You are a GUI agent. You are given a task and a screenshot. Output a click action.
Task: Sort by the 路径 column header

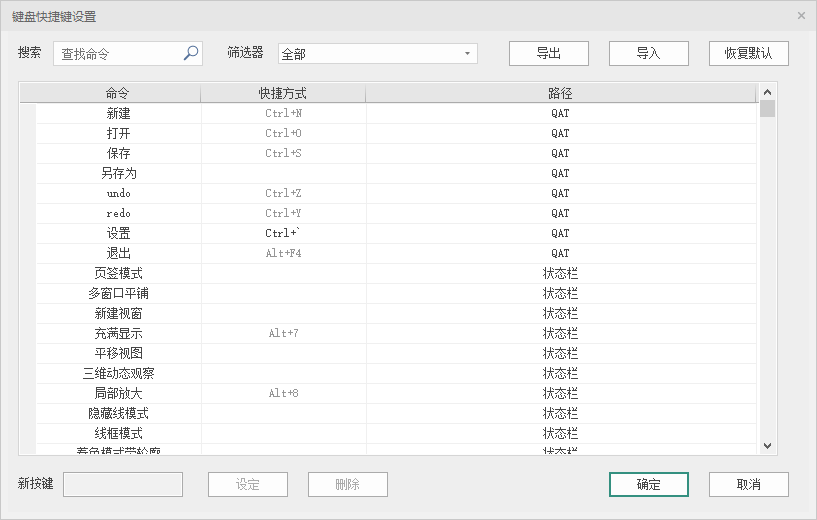point(560,93)
